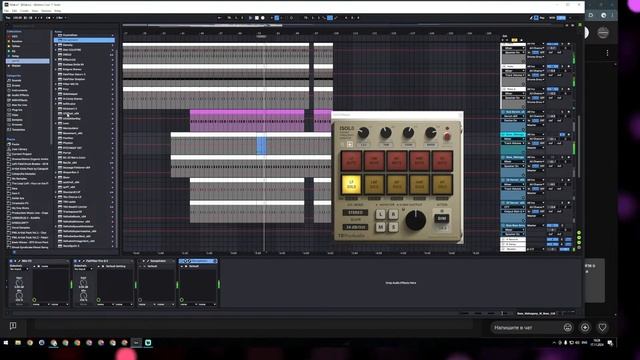Toggle LP MUTE pad in ISOL8
This screenshot has height=360, width=640.
(x=351, y=161)
